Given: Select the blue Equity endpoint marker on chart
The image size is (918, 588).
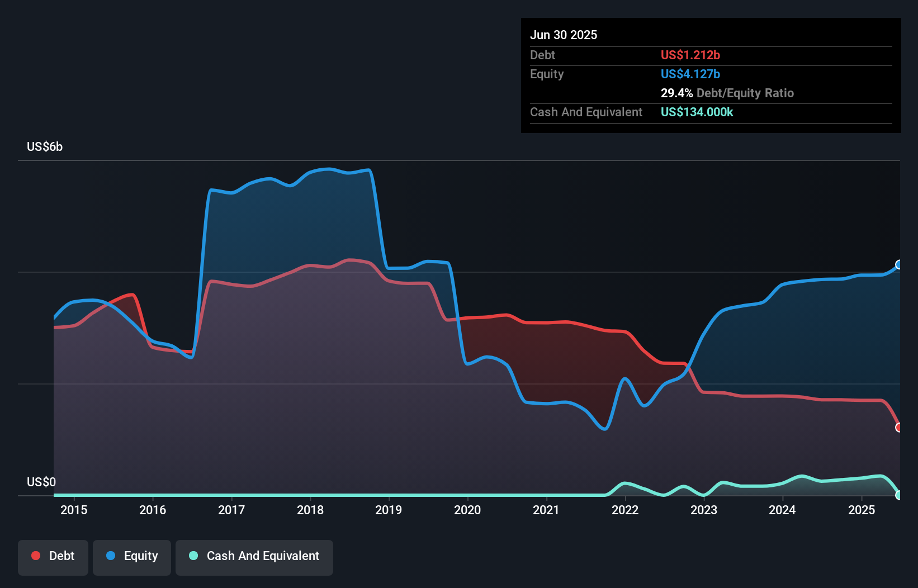Looking at the screenshot, I should tap(899, 265).
